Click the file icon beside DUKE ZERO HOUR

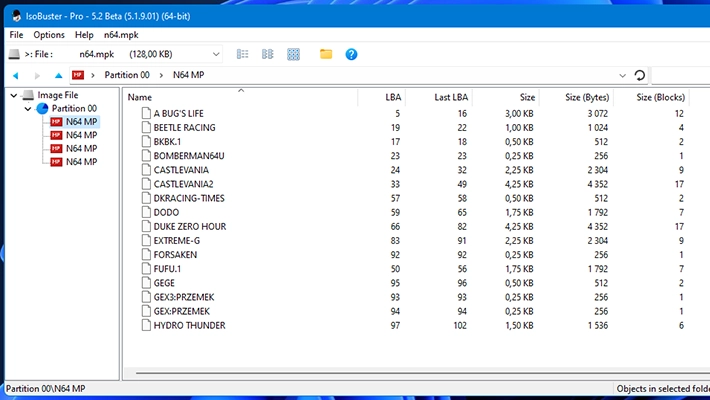pos(146,226)
